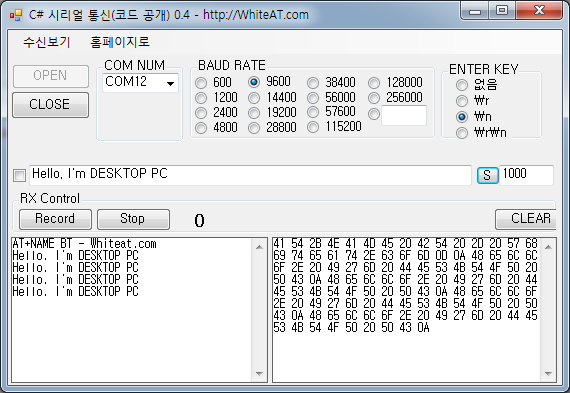This screenshot has height=393, width=570.
Task: Click the 1000 interval input field
Action: click(x=526, y=175)
